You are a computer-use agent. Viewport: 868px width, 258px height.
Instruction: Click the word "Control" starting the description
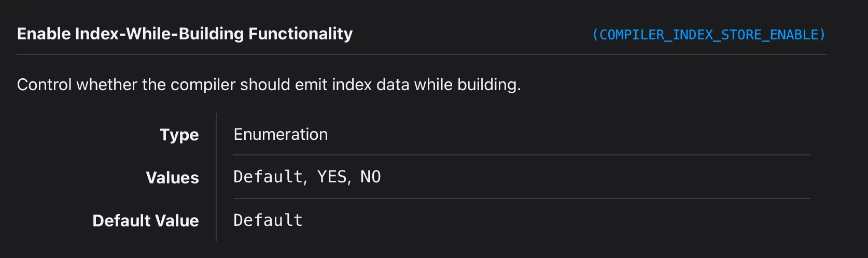click(x=44, y=84)
